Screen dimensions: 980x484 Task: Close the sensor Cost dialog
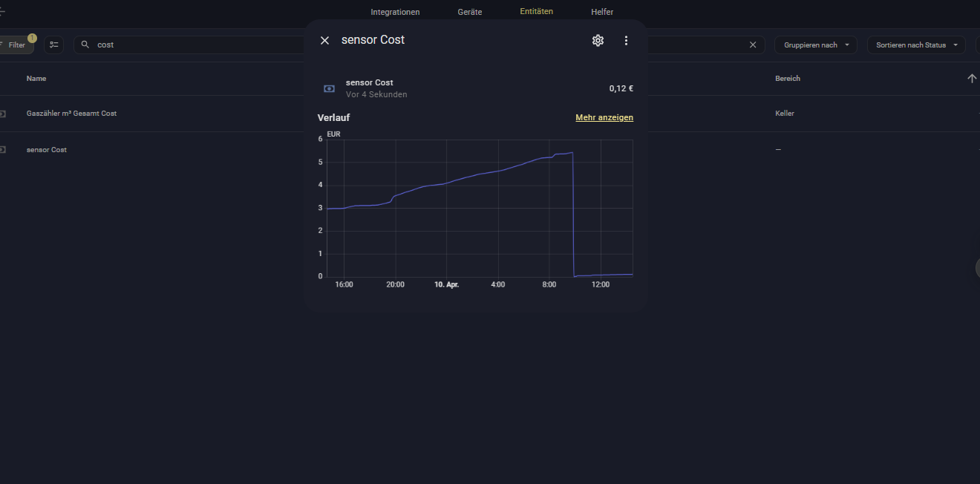click(324, 40)
